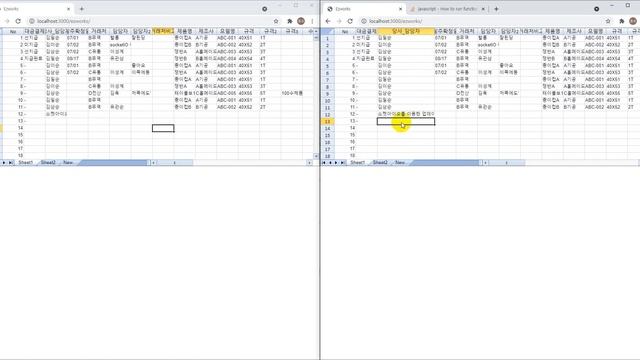
Task: Click horizontal scrollbar thumb in right spreadsheet
Action: point(506,162)
